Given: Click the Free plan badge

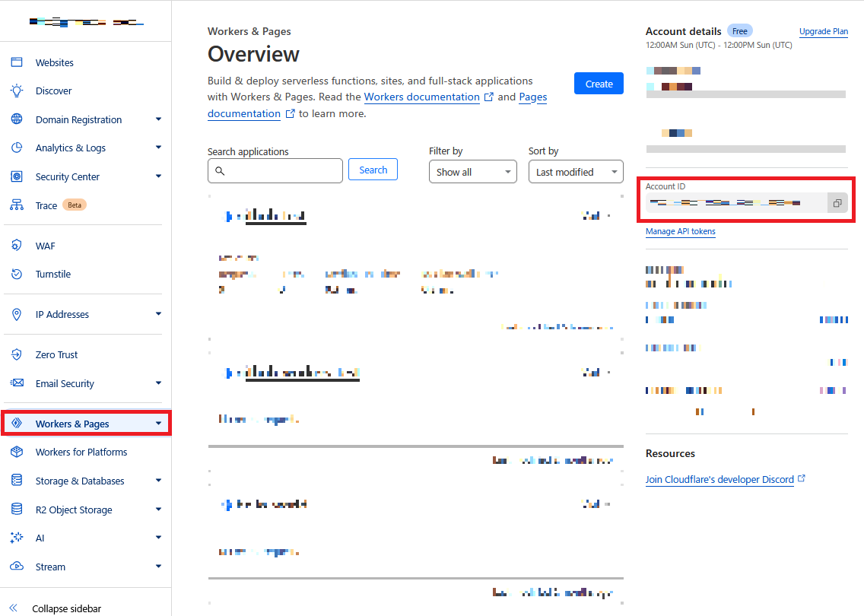Looking at the screenshot, I should pyautogui.click(x=739, y=31).
